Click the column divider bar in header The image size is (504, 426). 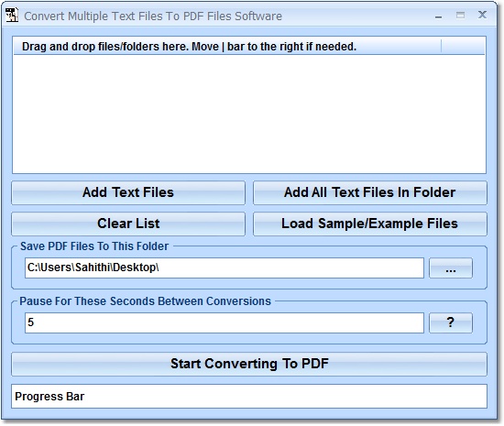[442, 47]
